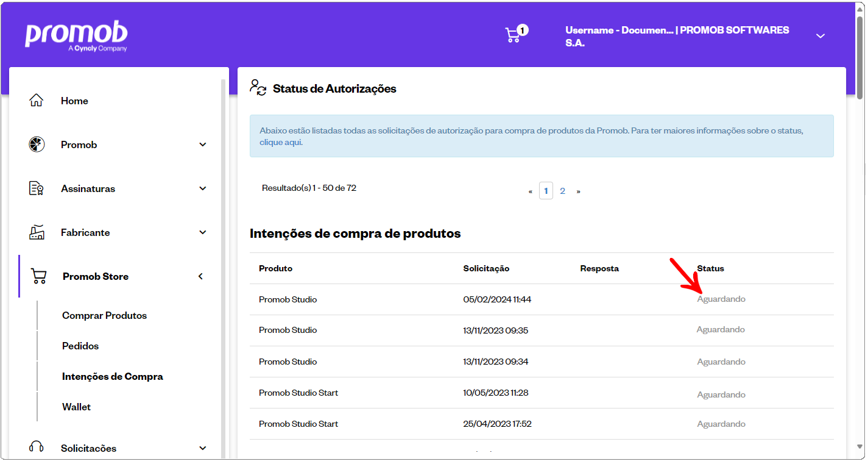This screenshot has height=464, width=868.
Task: Click the date 13/11/2023 09:34
Action: tap(495, 362)
